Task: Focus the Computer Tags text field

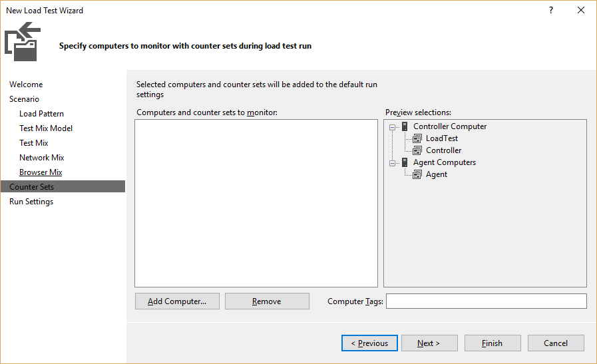Action: coord(487,301)
